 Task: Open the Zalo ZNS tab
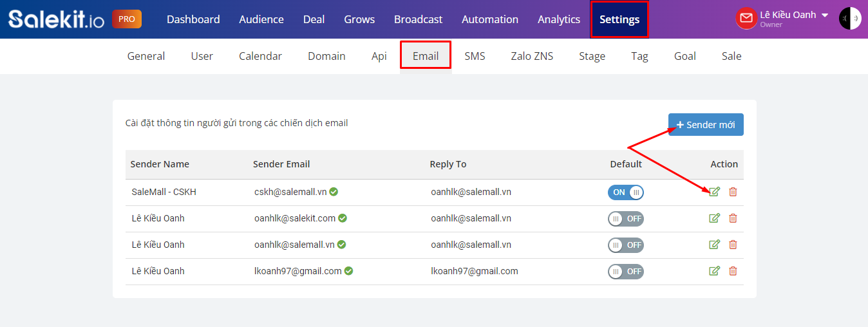(x=532, y=56)
